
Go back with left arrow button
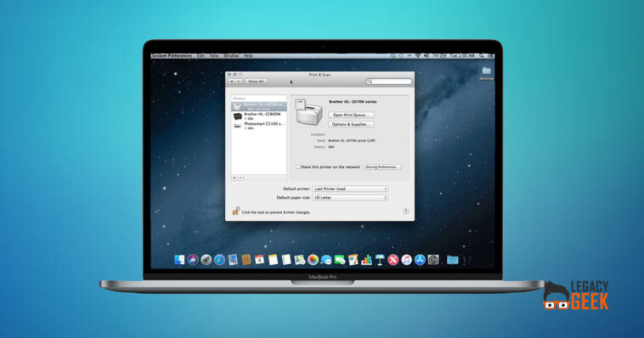click(232, 82)
